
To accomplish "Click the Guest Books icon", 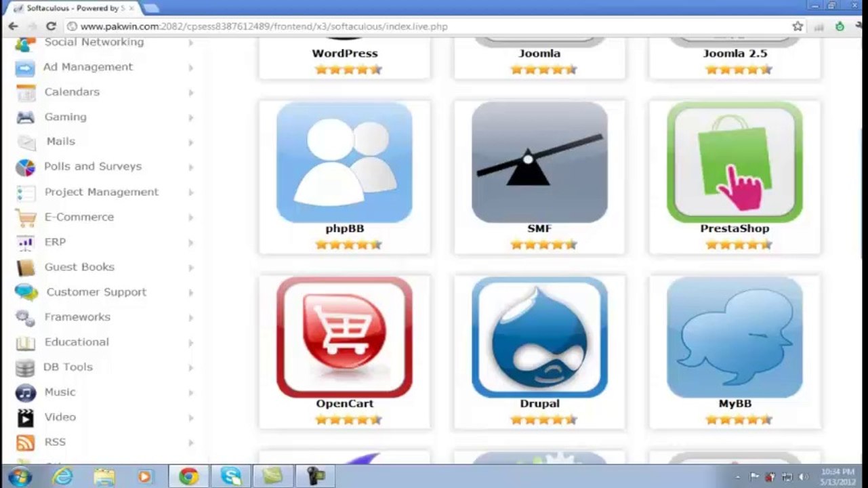I will tap(25, 268).
